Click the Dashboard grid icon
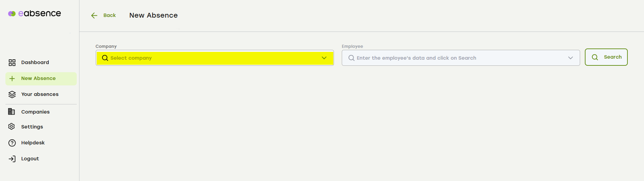The height and width of the screenshot is (181, 644). (x=12, y=62)
